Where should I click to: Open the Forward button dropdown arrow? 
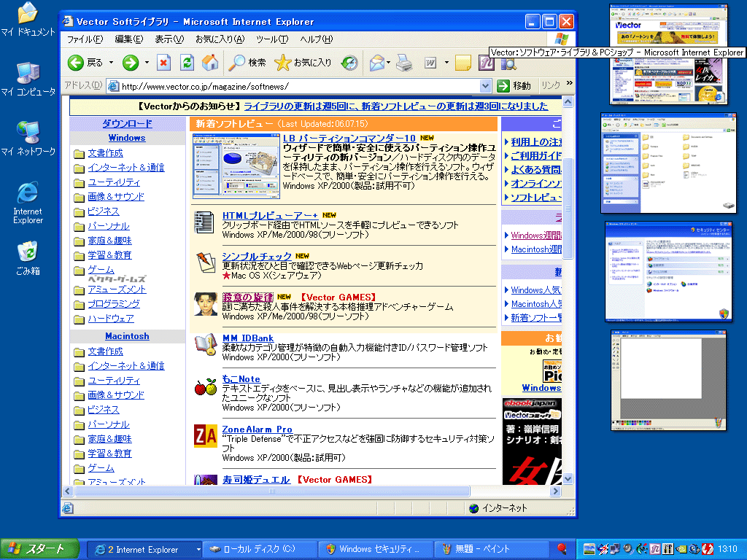tap(147, 63)
